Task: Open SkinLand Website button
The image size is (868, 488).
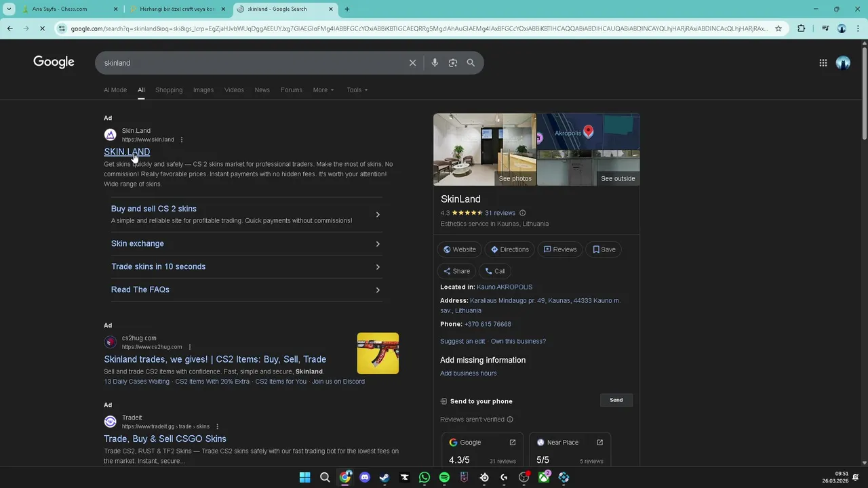Action: (460, 249)
